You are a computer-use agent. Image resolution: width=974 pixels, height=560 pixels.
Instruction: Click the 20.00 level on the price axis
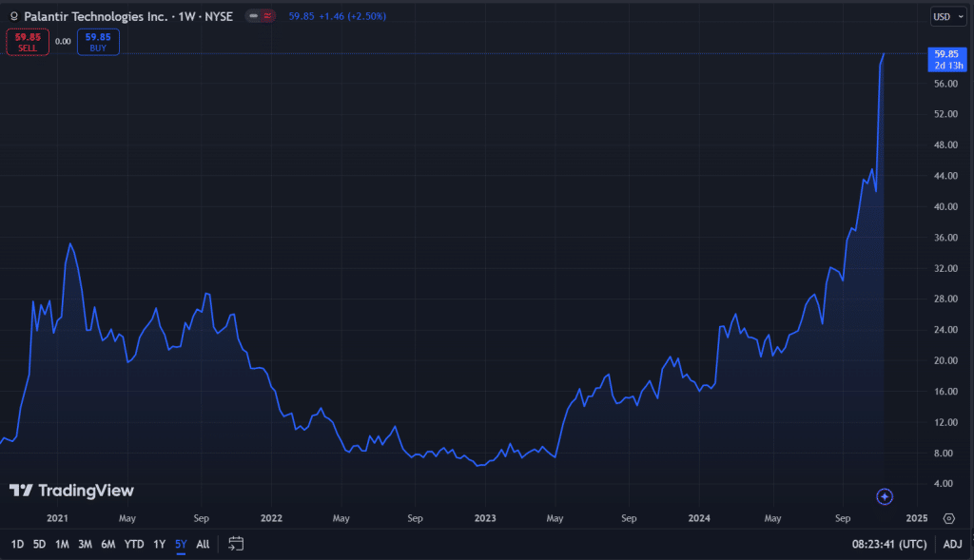[946, 360]
